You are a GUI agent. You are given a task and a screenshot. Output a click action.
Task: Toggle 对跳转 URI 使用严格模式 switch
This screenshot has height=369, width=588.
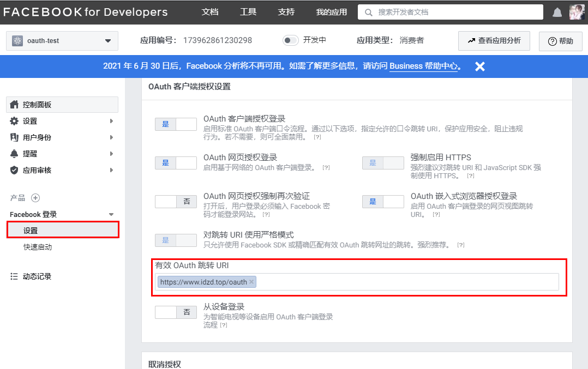pos(176,240)
